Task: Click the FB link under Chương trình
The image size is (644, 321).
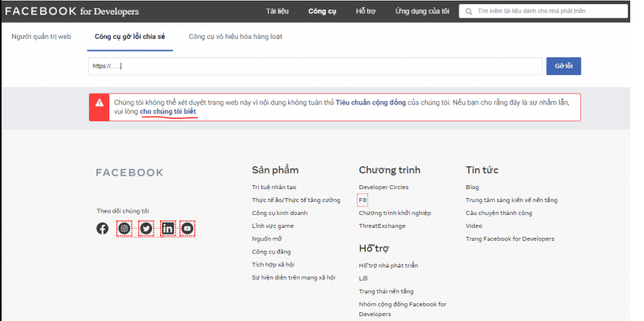Action: click(362, 201)
